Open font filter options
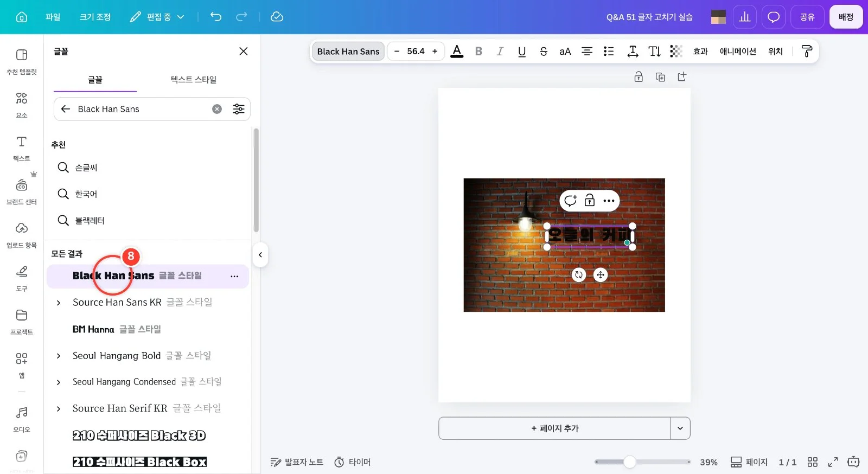This screenshot has height=474, width=868. [239, 109]
